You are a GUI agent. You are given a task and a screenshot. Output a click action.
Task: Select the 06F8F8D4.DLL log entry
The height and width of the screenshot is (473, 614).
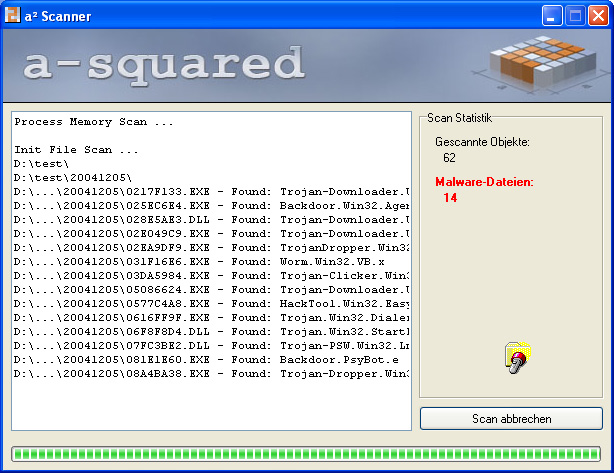tap(211, 332)
